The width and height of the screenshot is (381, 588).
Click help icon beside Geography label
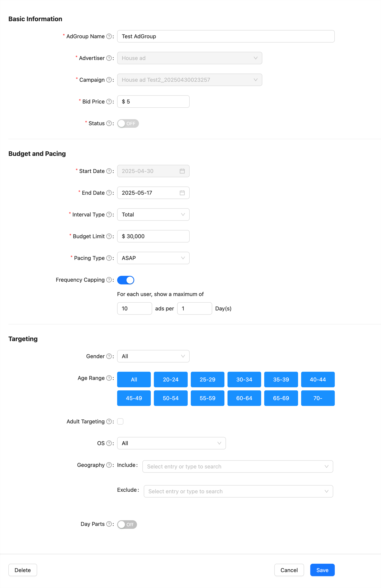click(109, 465)
